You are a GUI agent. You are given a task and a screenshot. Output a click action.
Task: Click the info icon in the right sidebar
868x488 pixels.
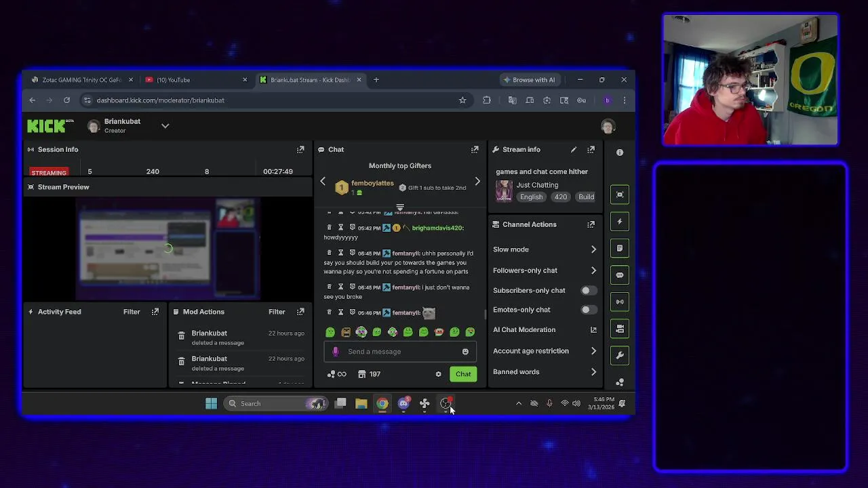pos(620,152)
